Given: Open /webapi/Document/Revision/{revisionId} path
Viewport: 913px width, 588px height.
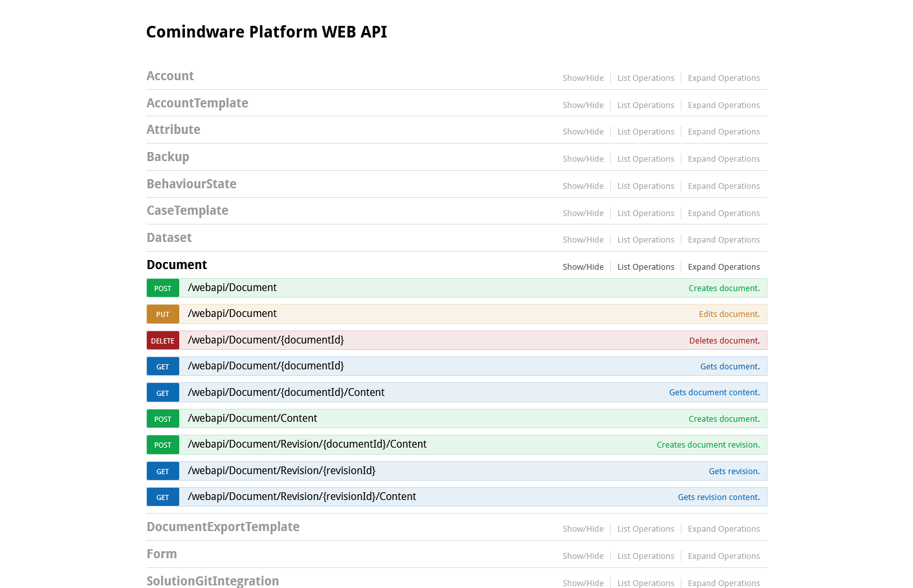Looking at the screenshot, I should coord(281,471).
